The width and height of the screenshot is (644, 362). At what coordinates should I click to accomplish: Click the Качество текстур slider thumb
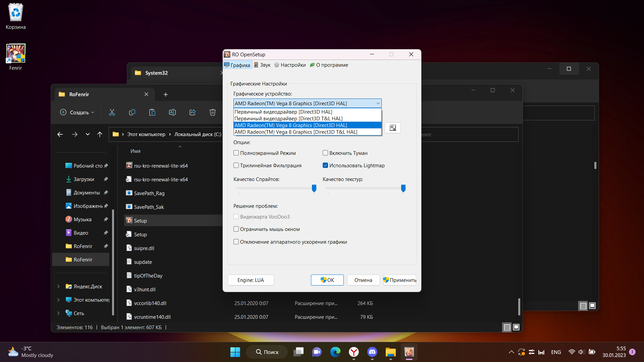coord(403,188)
